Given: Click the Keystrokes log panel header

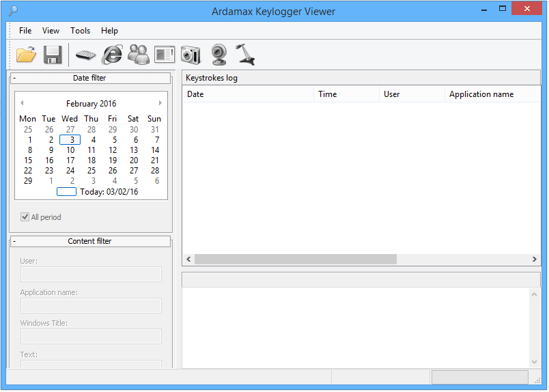Looking at the screenshot, I should pos(361,78).
